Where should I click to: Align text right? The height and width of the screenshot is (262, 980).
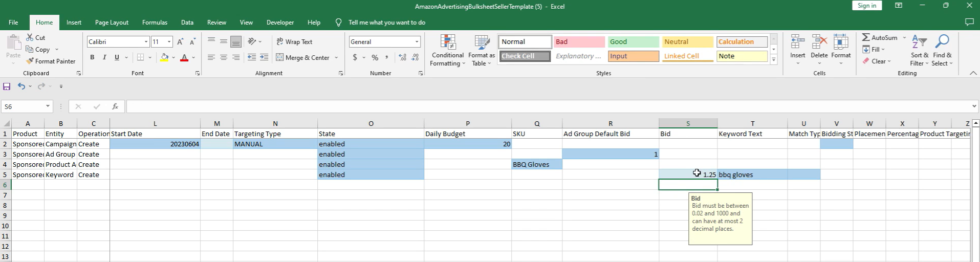[236, 57]
